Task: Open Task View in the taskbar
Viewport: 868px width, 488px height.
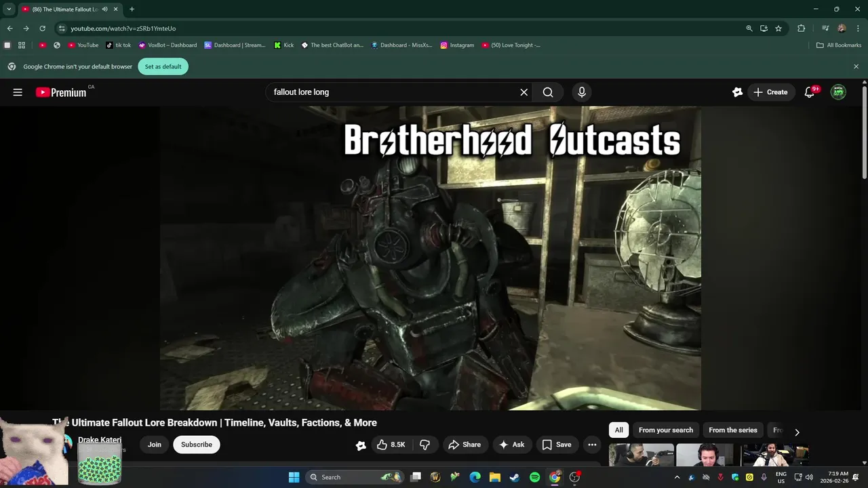Action: tap(416, 477)
